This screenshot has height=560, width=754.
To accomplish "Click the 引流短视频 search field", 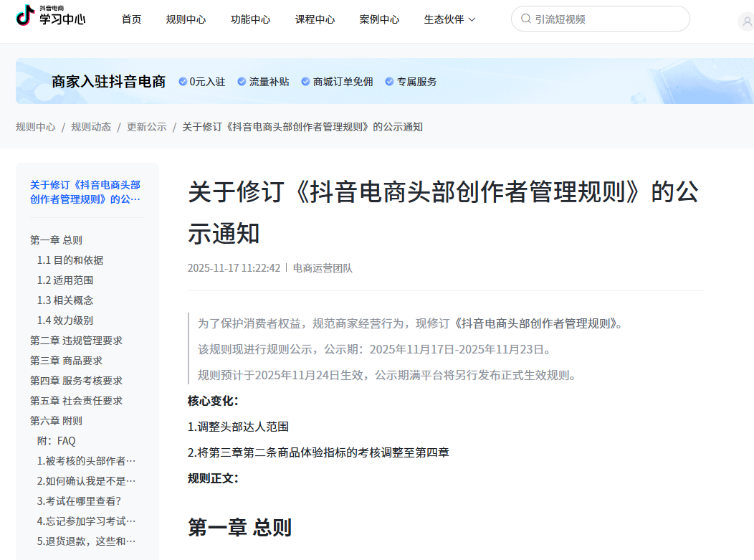I will coord(601,19).
